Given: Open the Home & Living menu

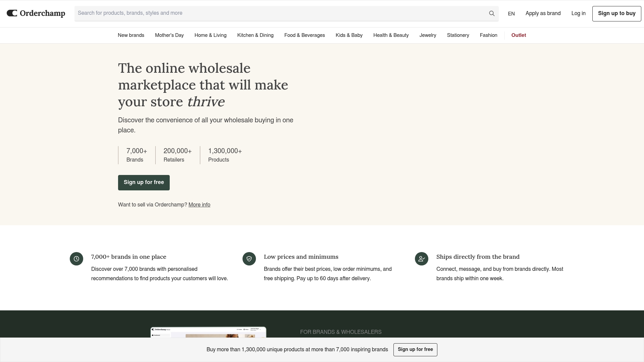Looking at the screenshot, I should [210, 35].
